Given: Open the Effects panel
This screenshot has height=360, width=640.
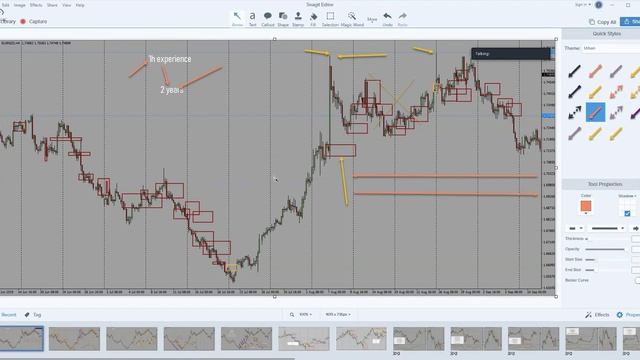Looking at the screenshot, I should point(597,315).
